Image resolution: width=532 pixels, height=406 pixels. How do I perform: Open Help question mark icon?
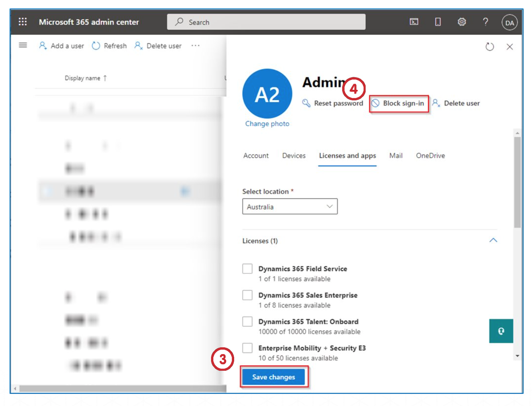point(485,22)
